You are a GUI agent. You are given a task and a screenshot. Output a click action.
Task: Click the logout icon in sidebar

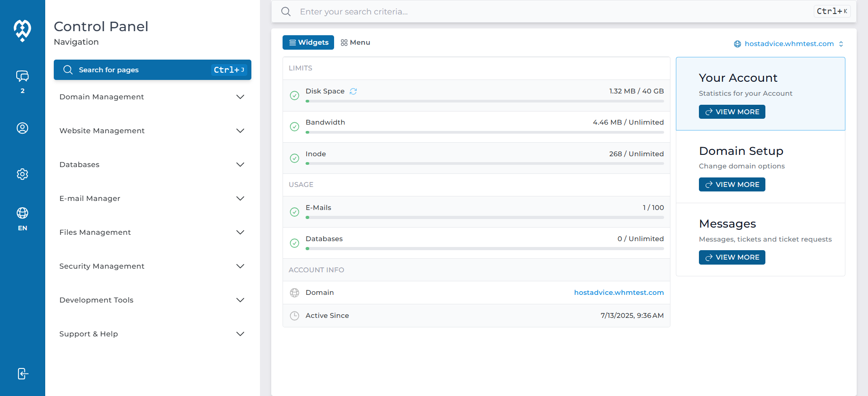[23, 374]
